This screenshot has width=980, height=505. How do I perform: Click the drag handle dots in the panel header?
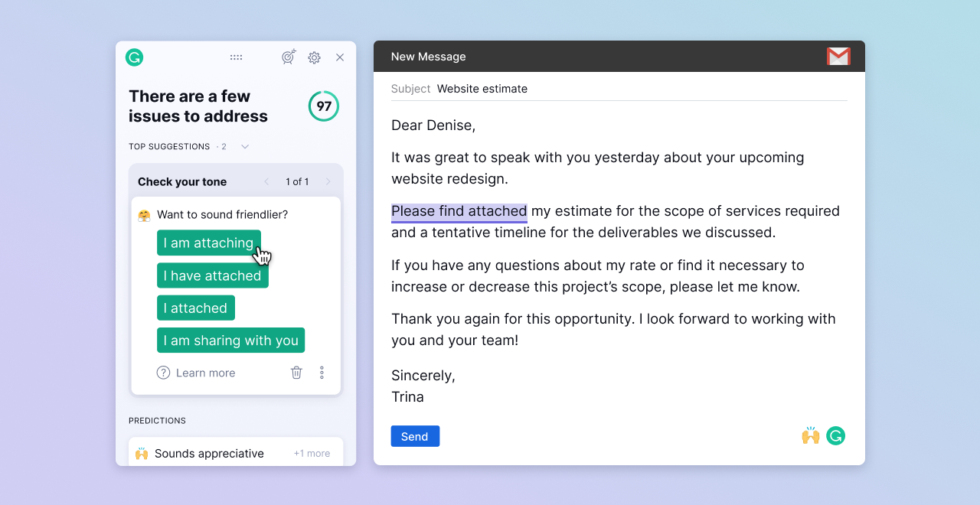coord(237,57)
